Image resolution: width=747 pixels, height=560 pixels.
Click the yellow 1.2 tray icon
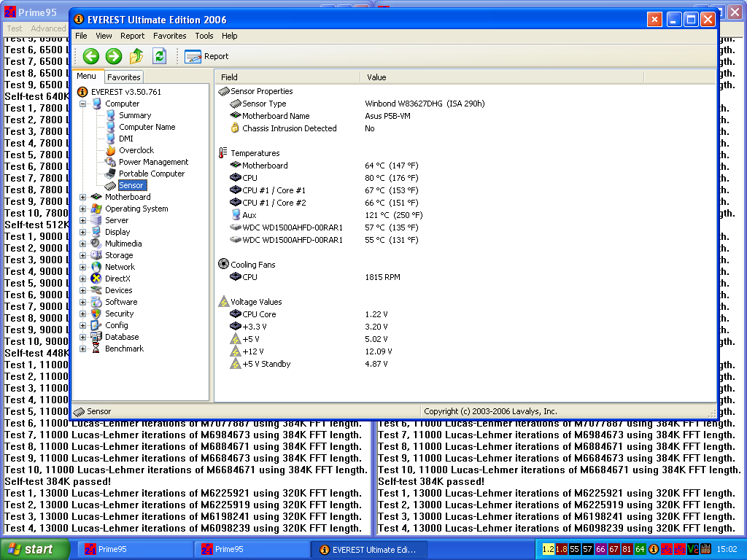pos(549,550)
